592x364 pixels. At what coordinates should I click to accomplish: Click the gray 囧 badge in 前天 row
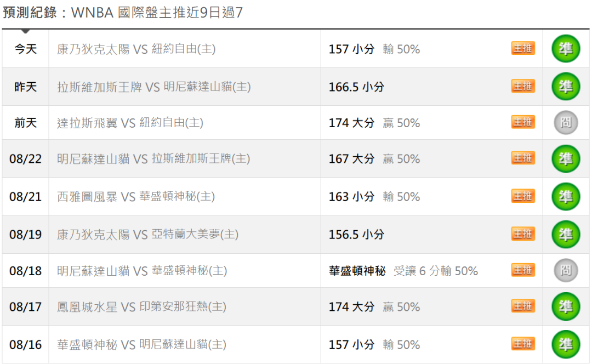566,123
